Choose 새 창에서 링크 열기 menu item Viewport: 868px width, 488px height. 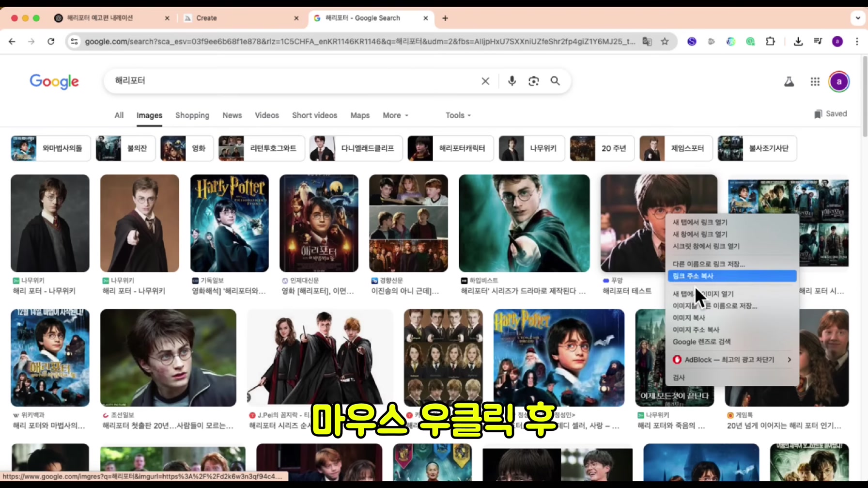[732, 234]
